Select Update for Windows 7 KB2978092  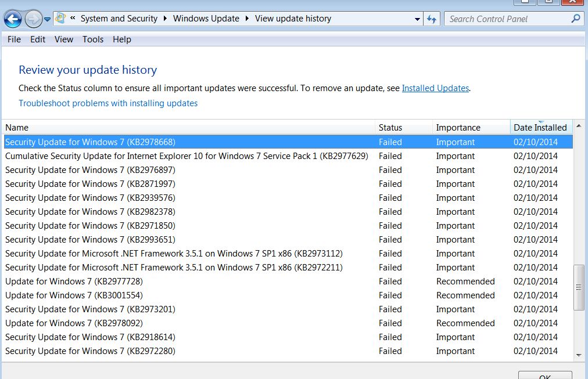(288, 323)
